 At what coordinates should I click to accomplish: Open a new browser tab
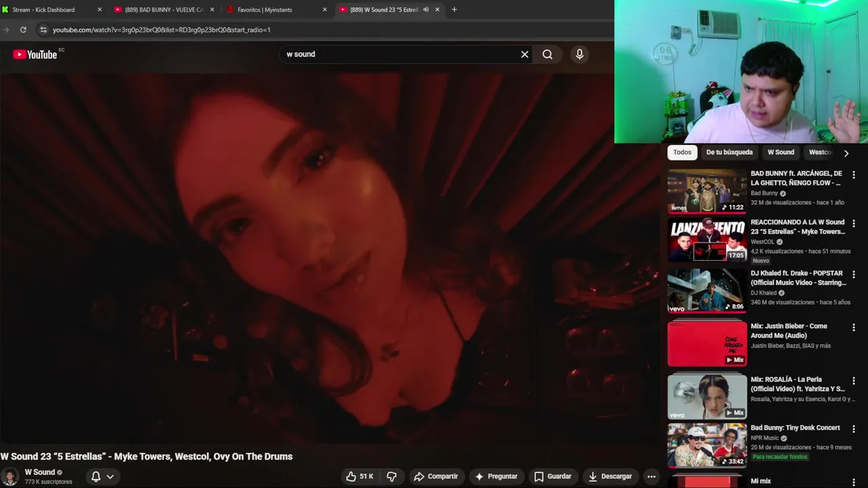tap(454, 9)
